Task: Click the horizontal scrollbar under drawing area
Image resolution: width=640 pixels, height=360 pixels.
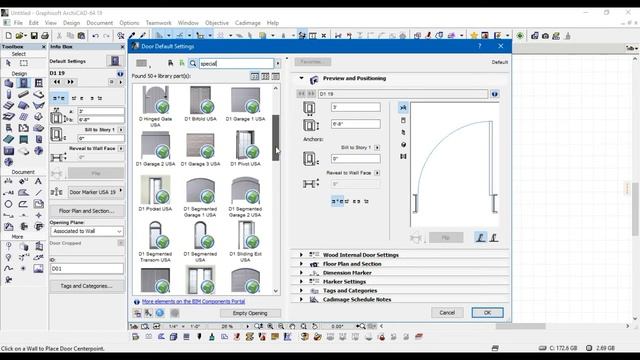Action: pyautogui.click(x=520, y=326)
